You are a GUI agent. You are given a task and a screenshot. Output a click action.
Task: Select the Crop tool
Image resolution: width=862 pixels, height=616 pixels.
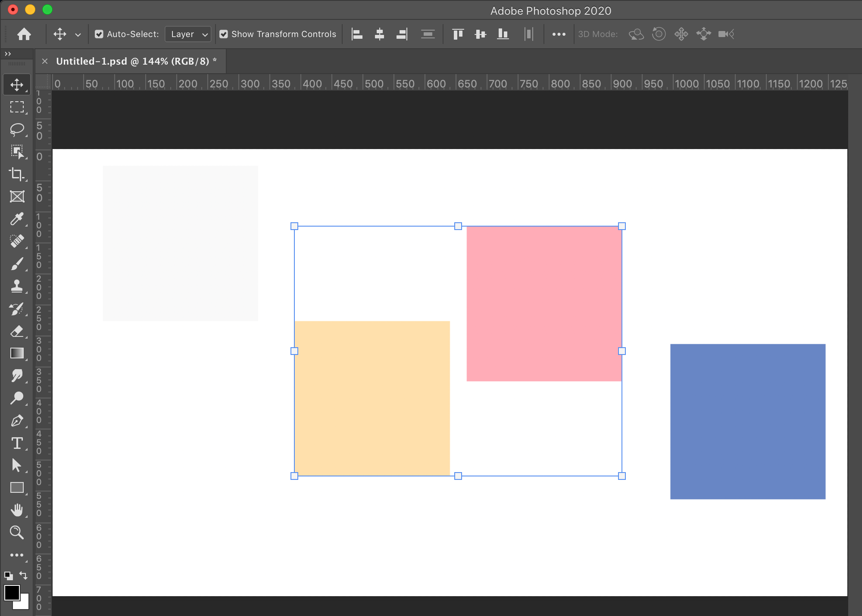[x=17, y=174]
